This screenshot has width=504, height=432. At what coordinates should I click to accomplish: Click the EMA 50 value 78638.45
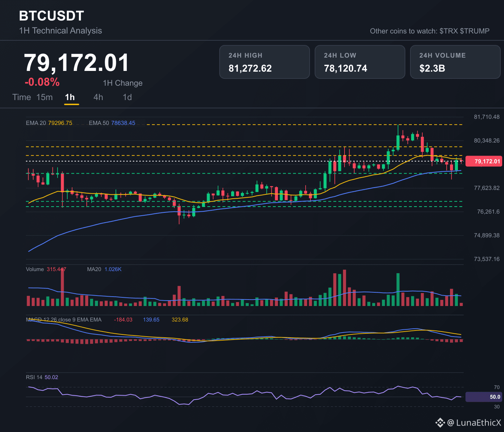point(123,123)
